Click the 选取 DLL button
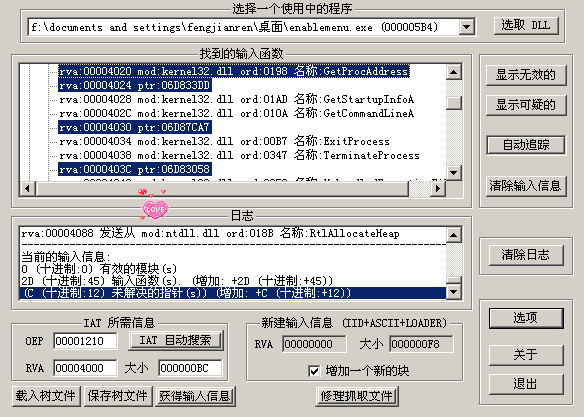The image size is (584, 417). click(526, 26)
